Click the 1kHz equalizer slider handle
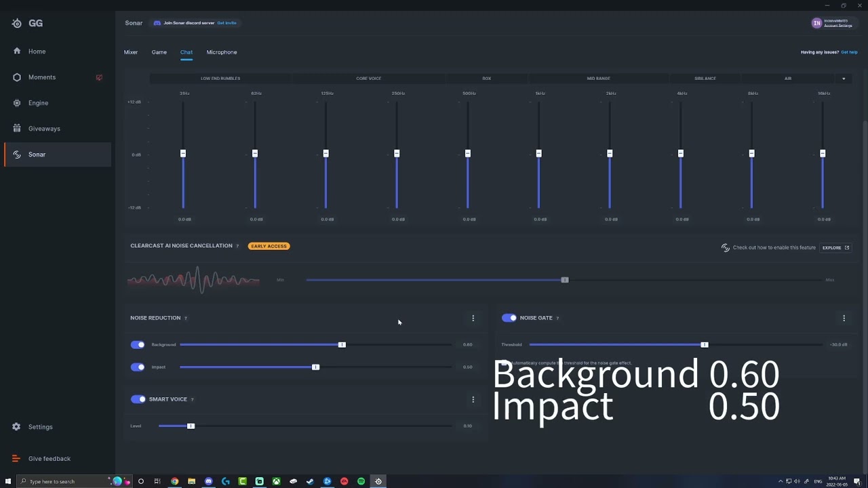Viewport: 868px width, 488px height. (x=538, y=154)
